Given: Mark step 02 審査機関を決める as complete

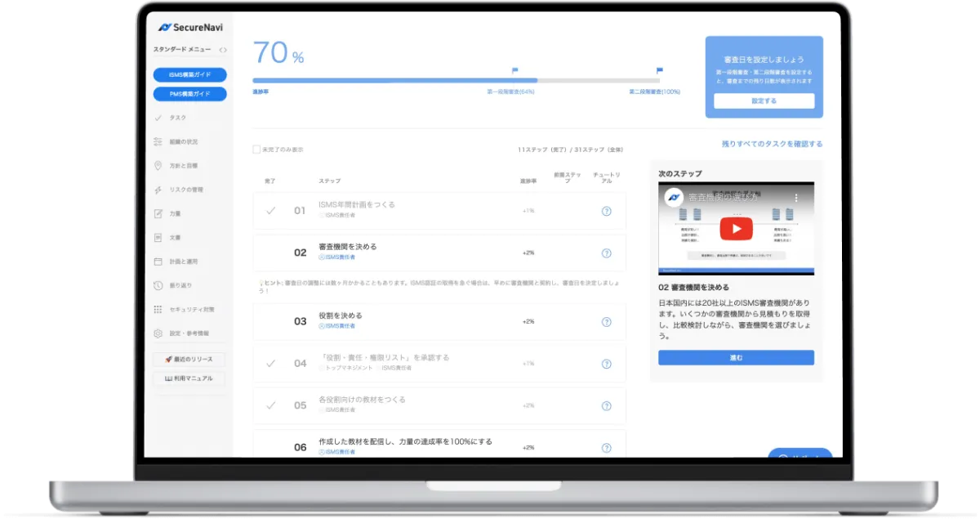Looking at the screenshot, I should [x=269, y=253].
